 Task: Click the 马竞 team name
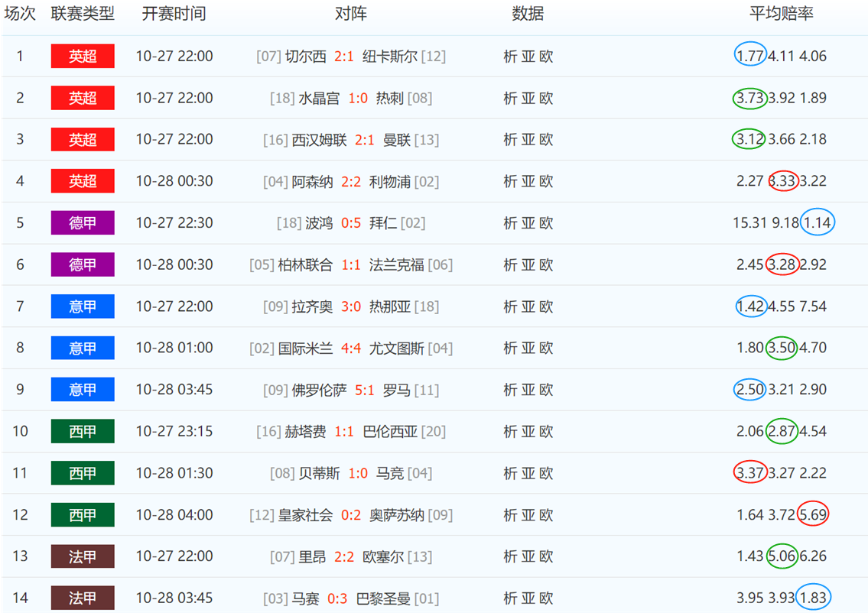[390, 473]
